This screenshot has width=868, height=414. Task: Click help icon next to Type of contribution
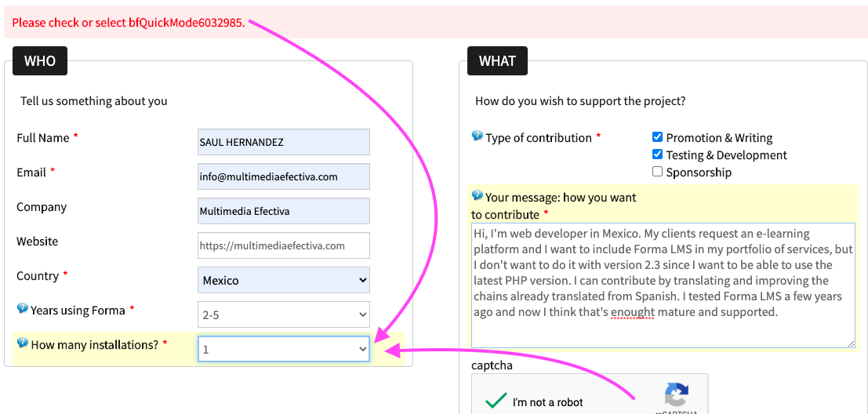click(x=477, y=136)
